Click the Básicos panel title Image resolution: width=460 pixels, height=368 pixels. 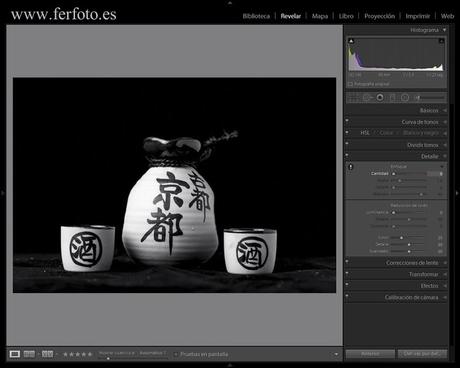tap(429, 110)
